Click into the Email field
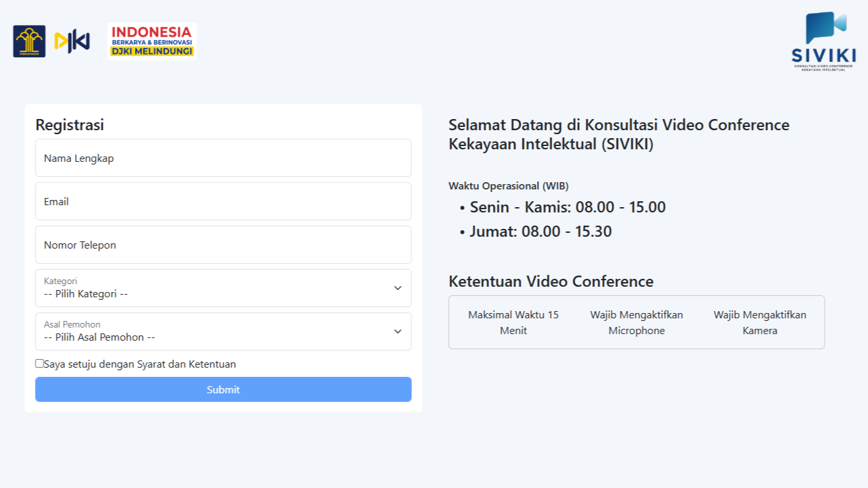This screenshot has width=868, height=488. pos(223,201)
